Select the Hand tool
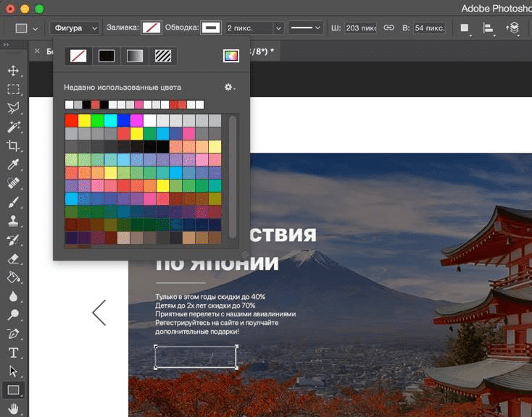The image size is (532, 417). click(x=13, y=410)
